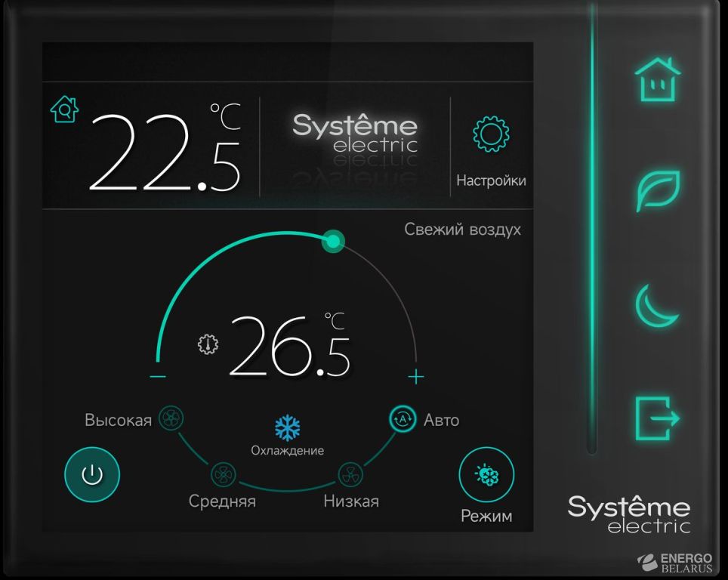Click the Охлаждение snowflake icon
The height and width of the screenshot is (580, 728).
pyautogui.click(x=287, y=428)
